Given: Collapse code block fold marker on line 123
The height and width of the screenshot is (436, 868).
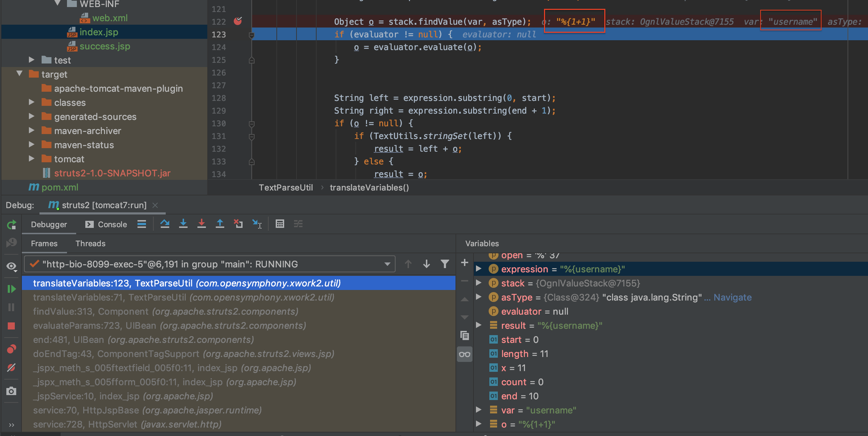Looking at the screenshot, I should (x=252, y=35).
